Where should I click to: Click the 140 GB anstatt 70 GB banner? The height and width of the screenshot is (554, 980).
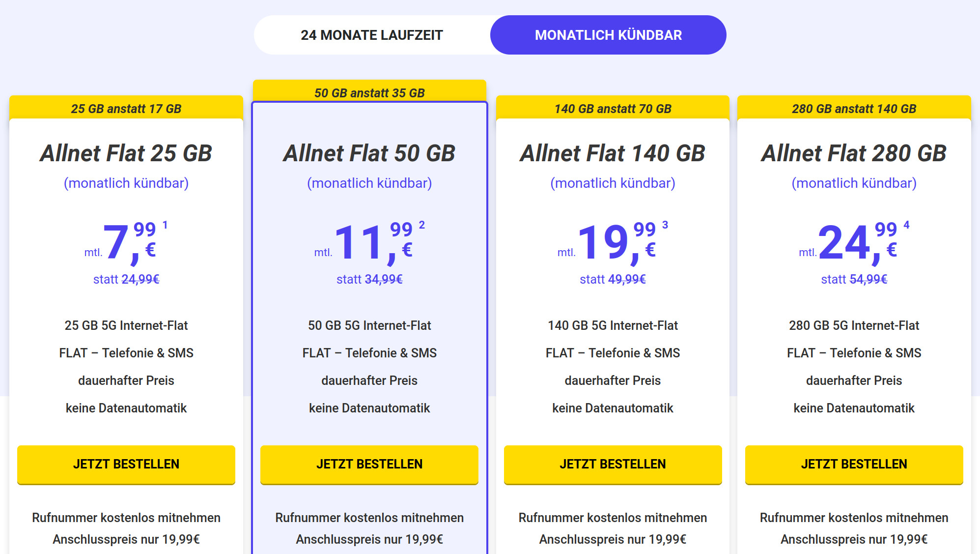tap(613, 109)
